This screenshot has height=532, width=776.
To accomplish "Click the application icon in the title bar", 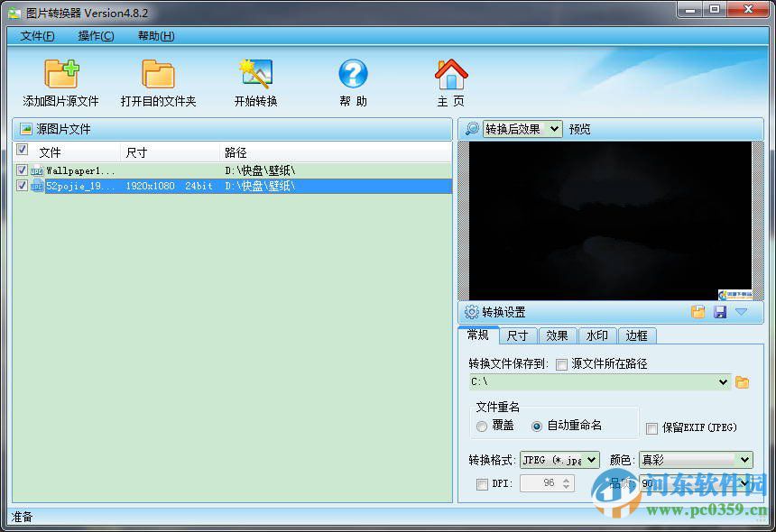I will 14,13.
